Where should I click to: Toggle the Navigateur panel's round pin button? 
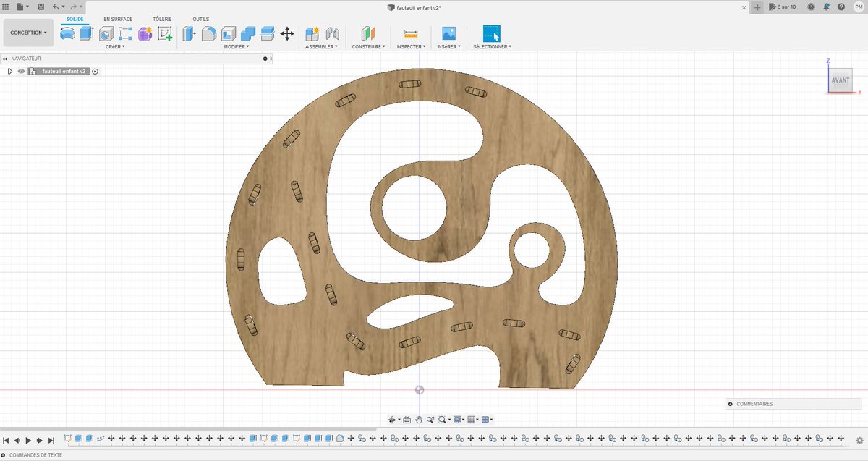click(x=265, y=59)
